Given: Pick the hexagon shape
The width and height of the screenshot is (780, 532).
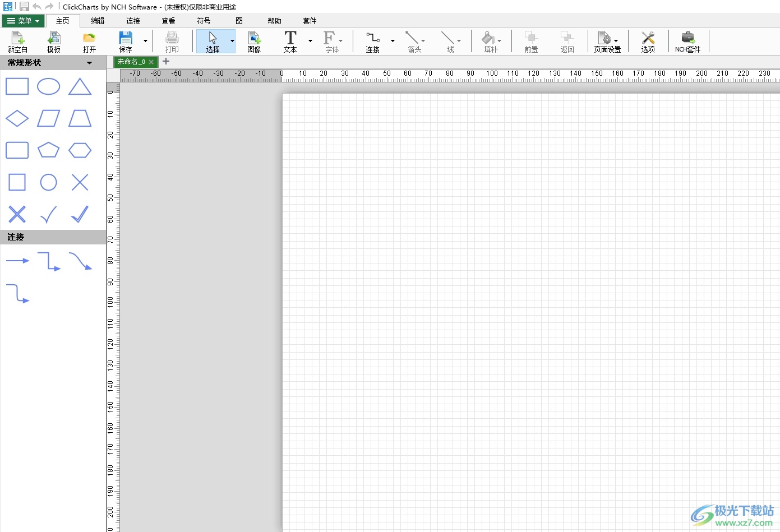Looking at the screenshot, I should [80, 150].
